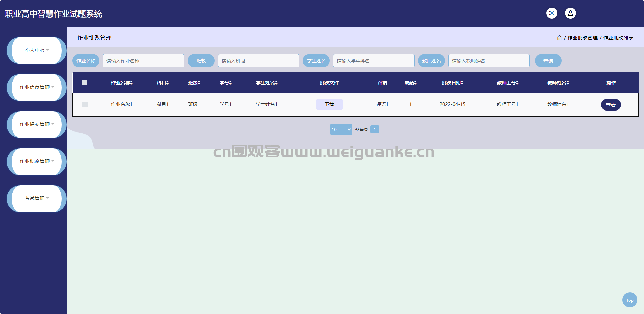Check the checkbox for row 作业名称1
The image size is (644, 314).
[x=85, y=104]
